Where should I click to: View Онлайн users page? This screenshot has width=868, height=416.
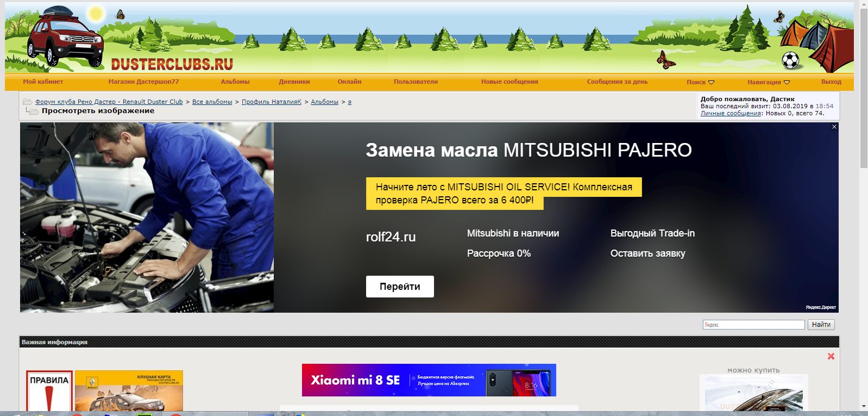[x=349, y=82]
